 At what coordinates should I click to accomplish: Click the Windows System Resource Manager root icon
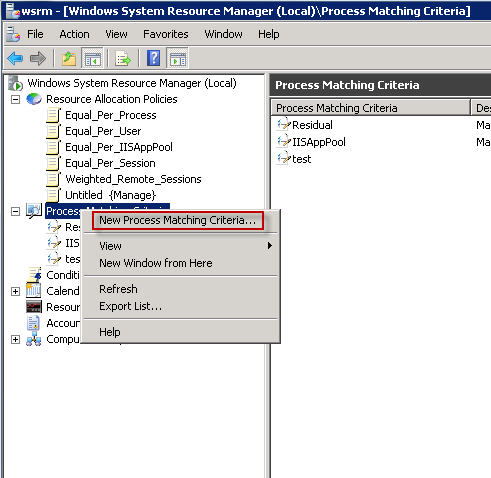[15, 83]
